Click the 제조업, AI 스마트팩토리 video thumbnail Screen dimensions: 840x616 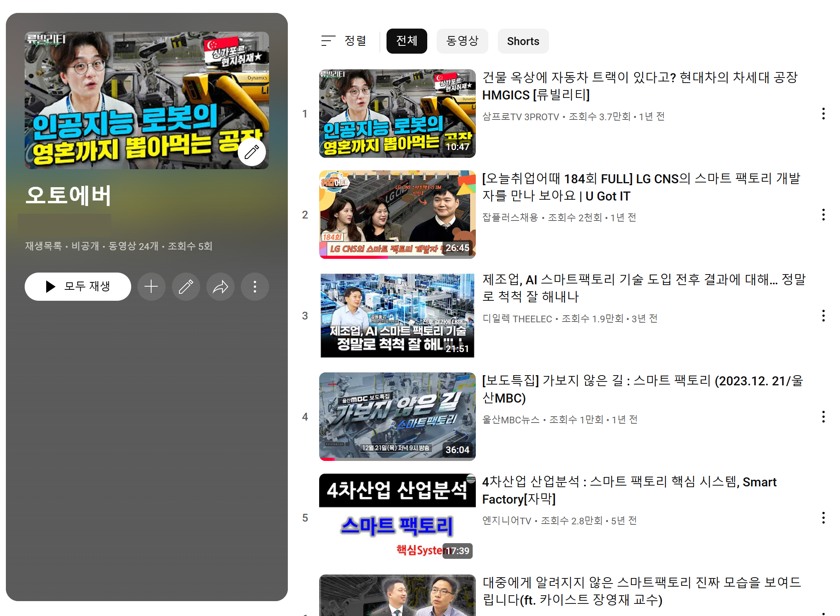click(x=397, y=315)
